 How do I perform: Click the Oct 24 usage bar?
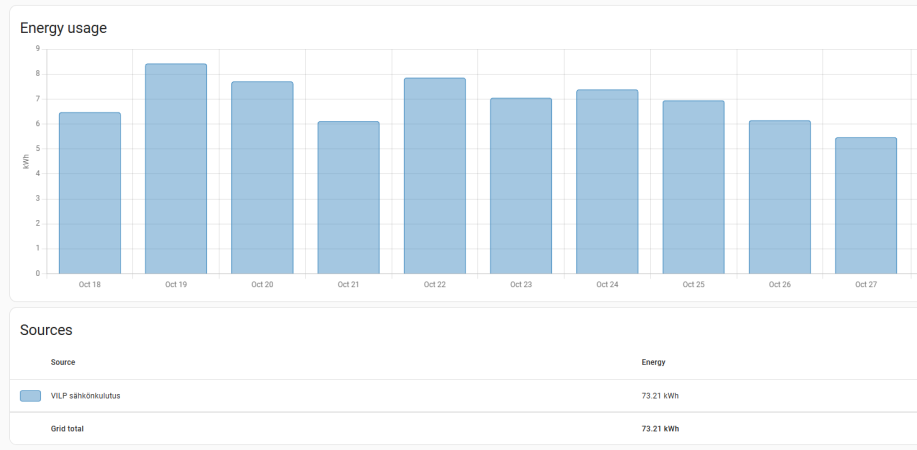point(607,182)
